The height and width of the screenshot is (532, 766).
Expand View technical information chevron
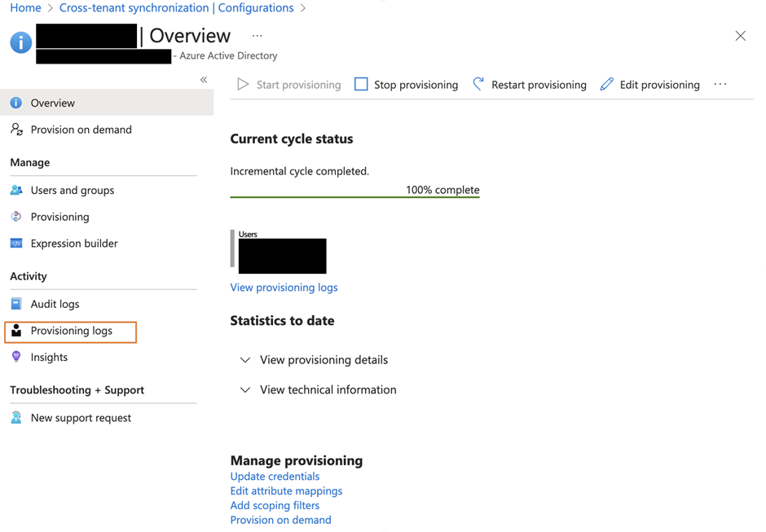pyautogui.click(x=245, y=390)
